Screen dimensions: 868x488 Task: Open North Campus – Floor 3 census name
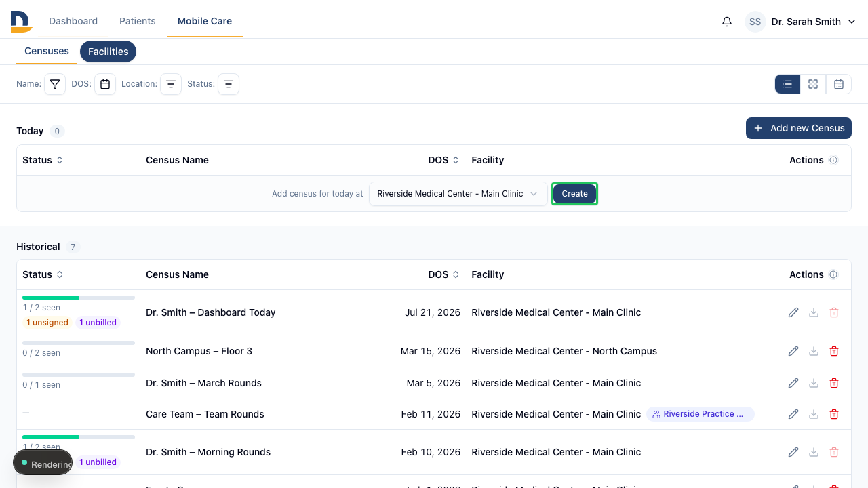[199, 351]
